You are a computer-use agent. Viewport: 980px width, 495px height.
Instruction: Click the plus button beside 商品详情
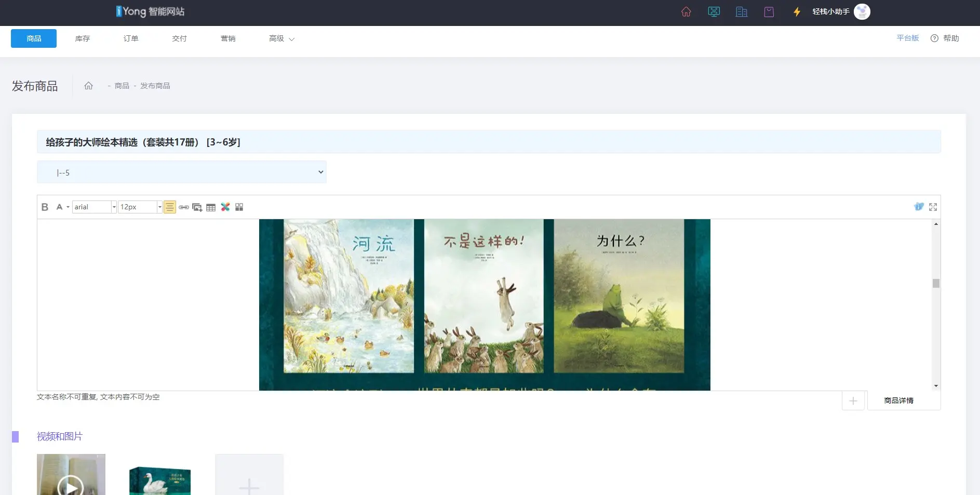(853, 400)
